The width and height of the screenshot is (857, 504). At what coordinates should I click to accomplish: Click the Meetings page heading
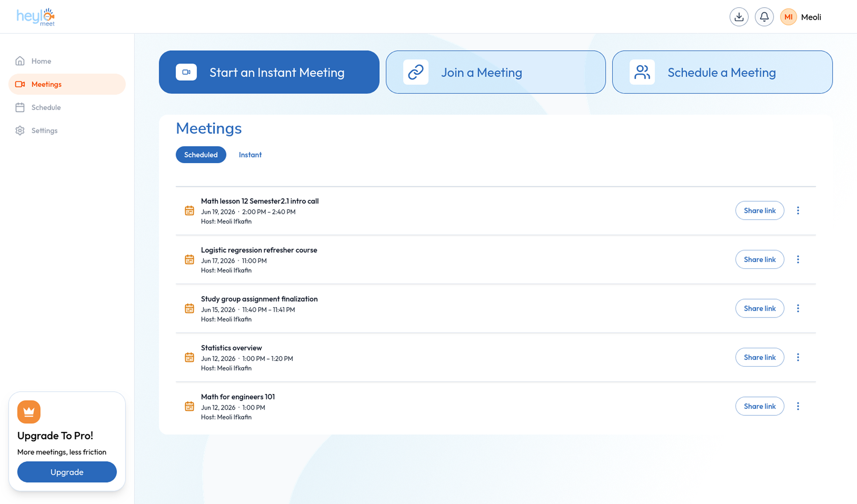coord(209,128)
